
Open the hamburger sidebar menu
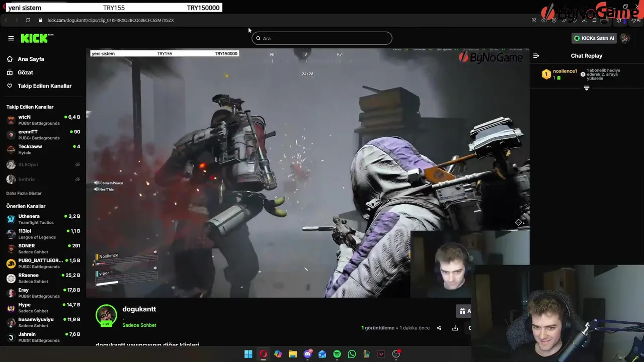click(x=11, y=38)
